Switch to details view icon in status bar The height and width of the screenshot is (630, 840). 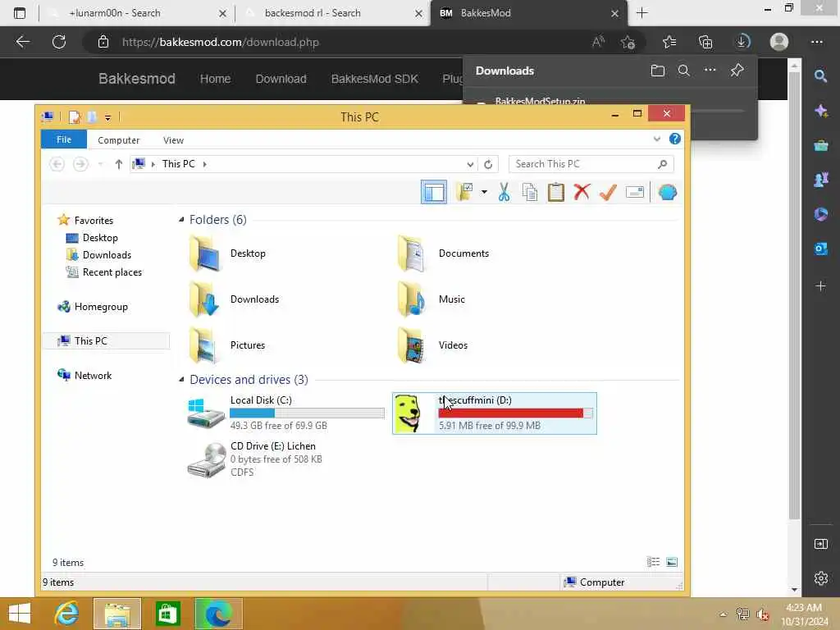(653, 562)
